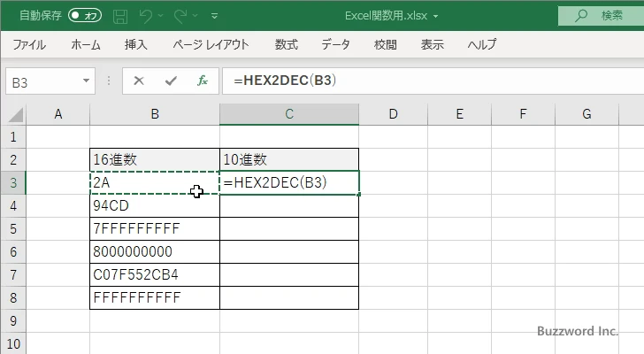Cancel formula entry with X icon
Screen dimensions: 644x354
139,81
